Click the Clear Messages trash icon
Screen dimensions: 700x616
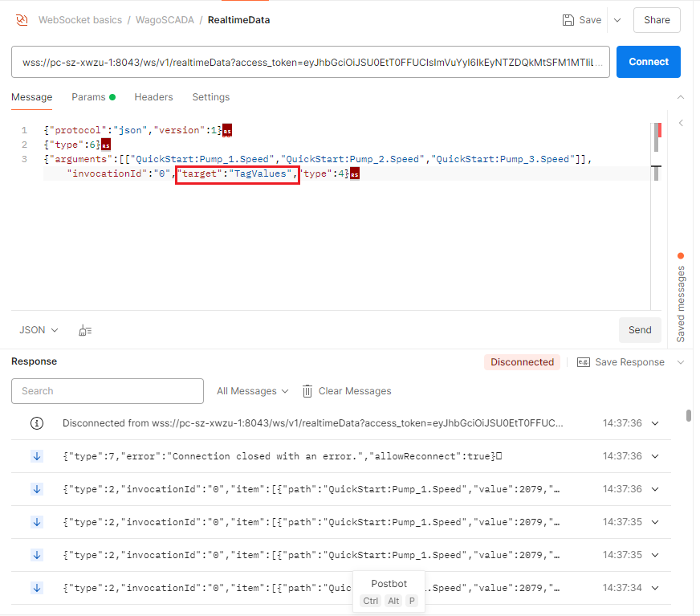coord(307,391)
